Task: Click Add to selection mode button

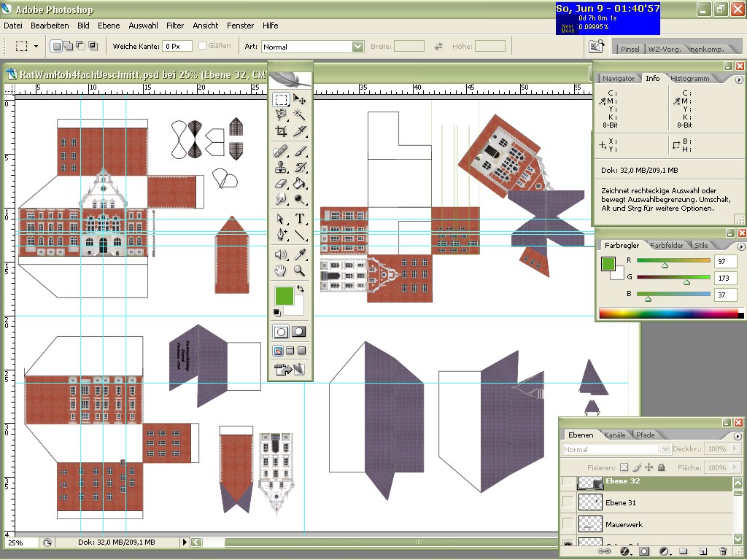Action: tap(68, 46)
